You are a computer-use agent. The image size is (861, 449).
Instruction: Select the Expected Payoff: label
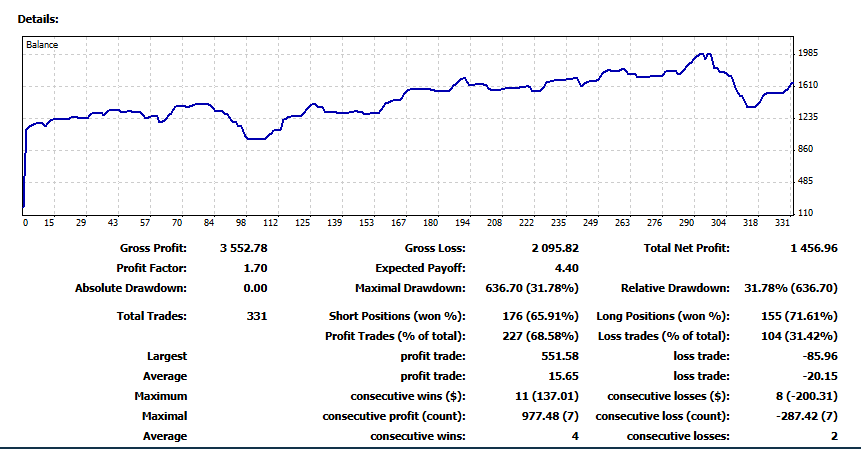coord(420,268)
